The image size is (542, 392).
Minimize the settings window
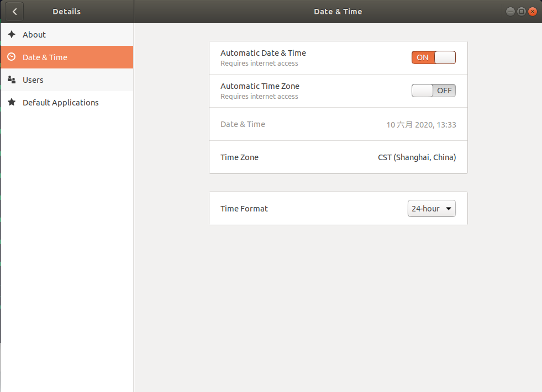pos(510,12)
